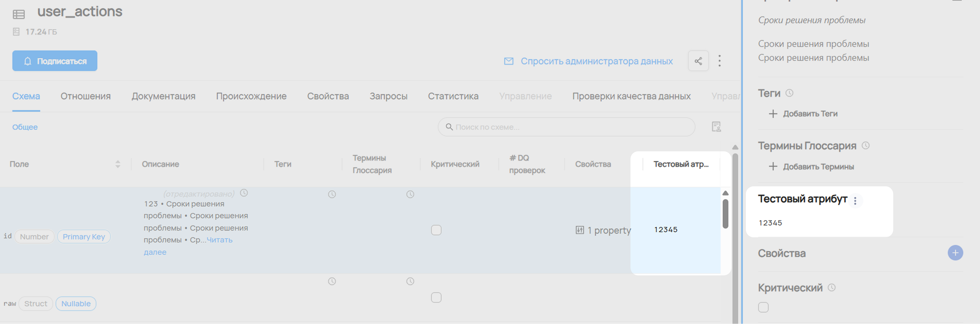Click clock icon next to (отредактировано)
Image resolution: width=980 pixels, height=324 pixels.
(x=244, y=193)
